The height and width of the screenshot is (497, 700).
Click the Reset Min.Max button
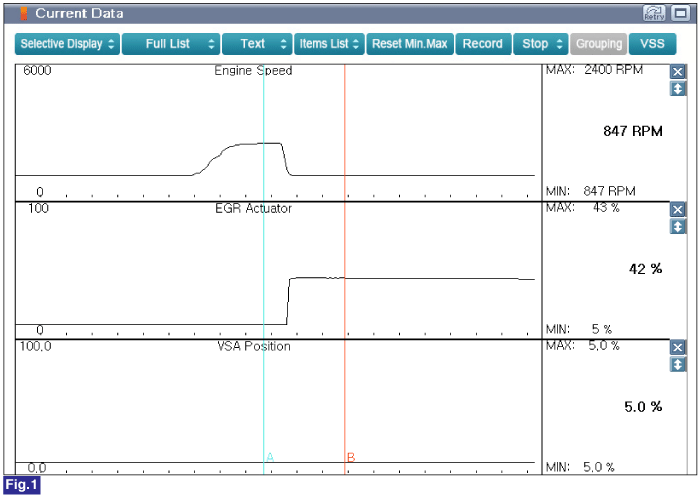pos(410,44)
